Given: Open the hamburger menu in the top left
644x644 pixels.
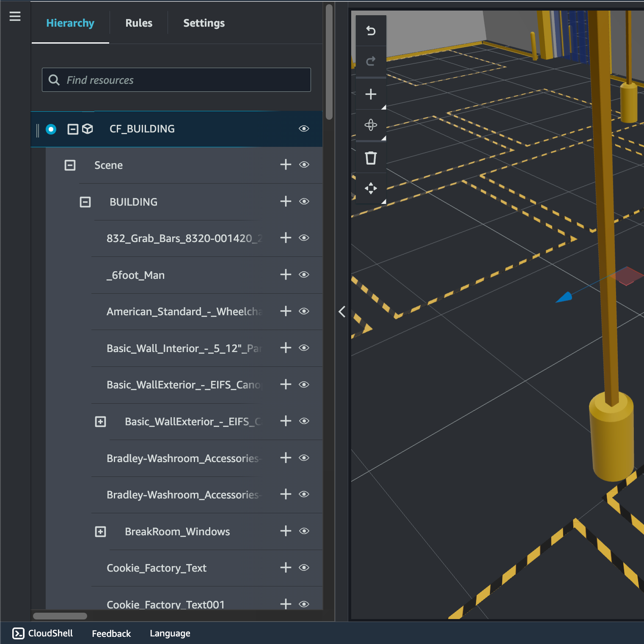Looking at the screenshot, I should (x=15, y=16).
